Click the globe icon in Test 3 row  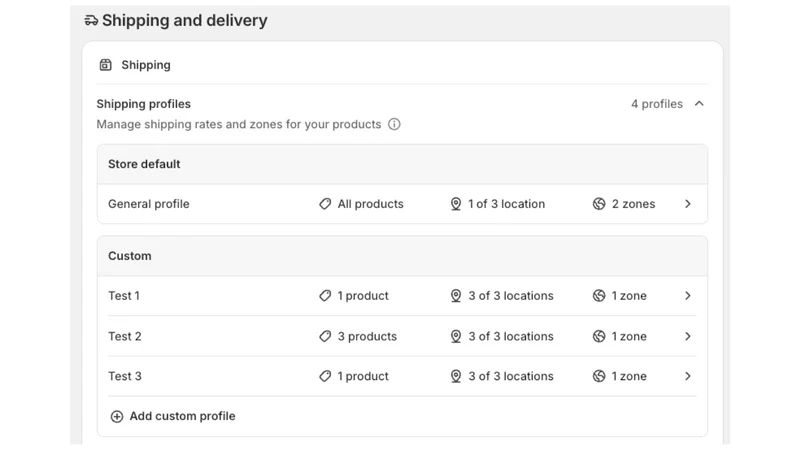[599, 377]
